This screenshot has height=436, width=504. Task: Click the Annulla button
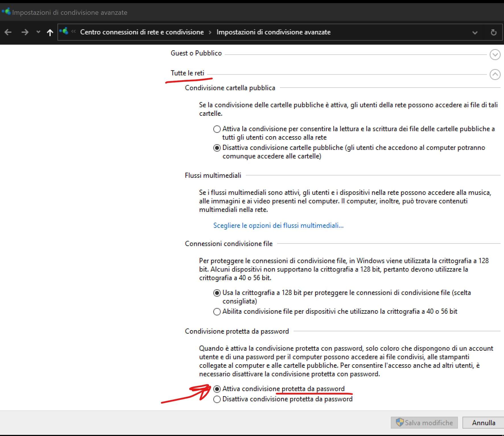pyautogui.click(x=483, y=423)
